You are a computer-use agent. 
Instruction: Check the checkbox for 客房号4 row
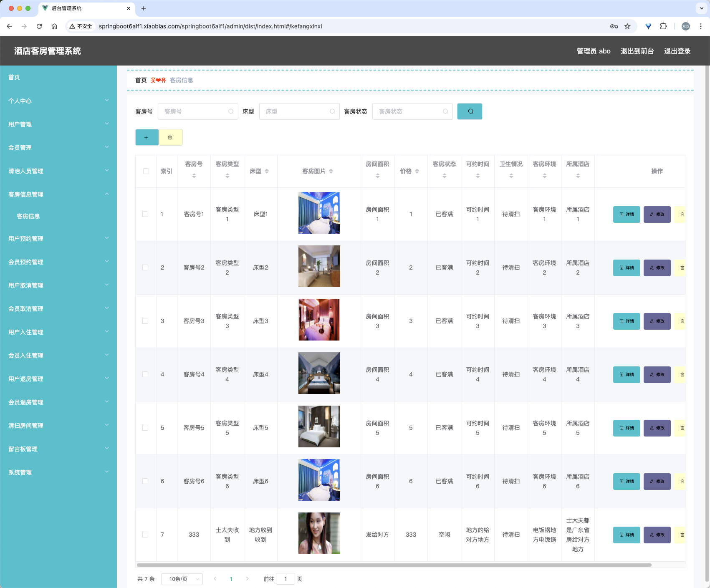pos(145,374)
